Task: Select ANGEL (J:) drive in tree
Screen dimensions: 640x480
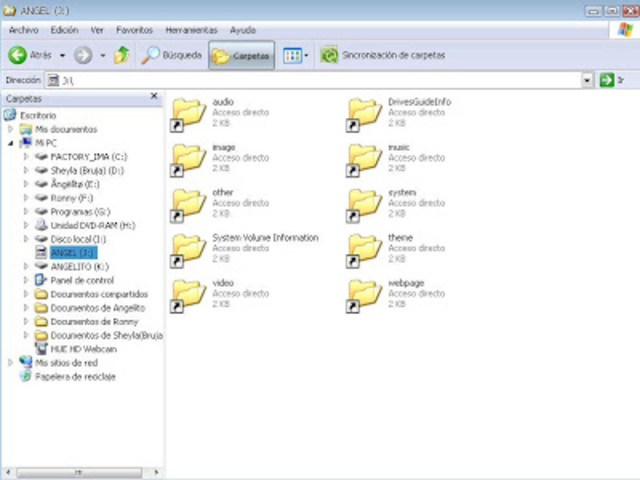Action: pos(73,253)
